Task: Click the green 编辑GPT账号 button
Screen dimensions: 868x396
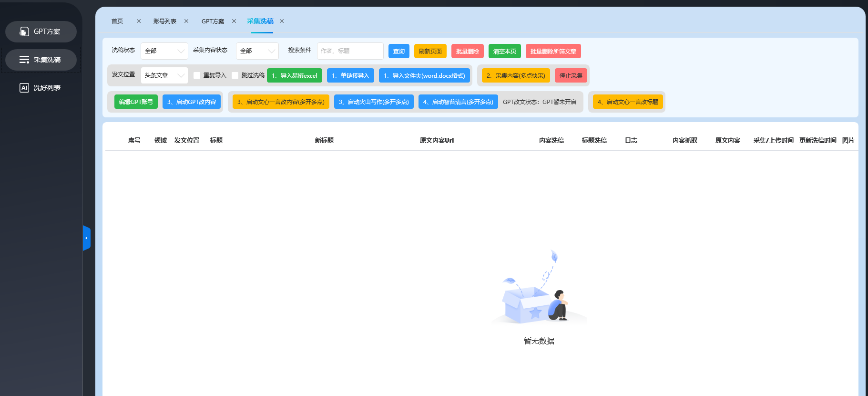Action: tap(136, 102)
